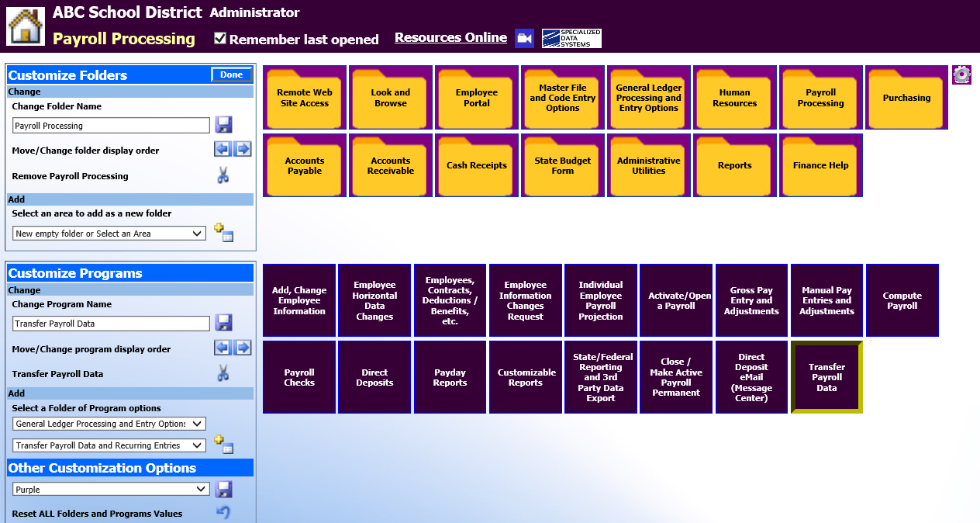This screenshot has width=980, height=523.
Task: Move folder left with the arrow button
Action: (223, 150)
